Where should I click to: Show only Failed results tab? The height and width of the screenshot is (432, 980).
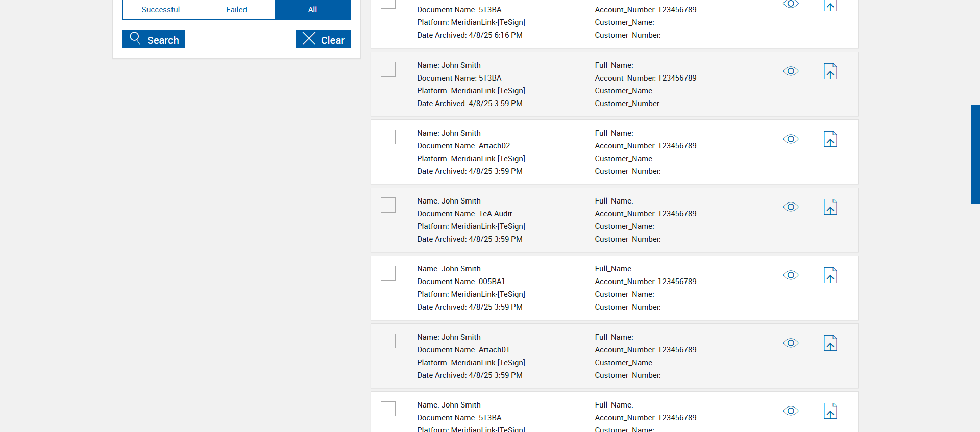(236, 10)
